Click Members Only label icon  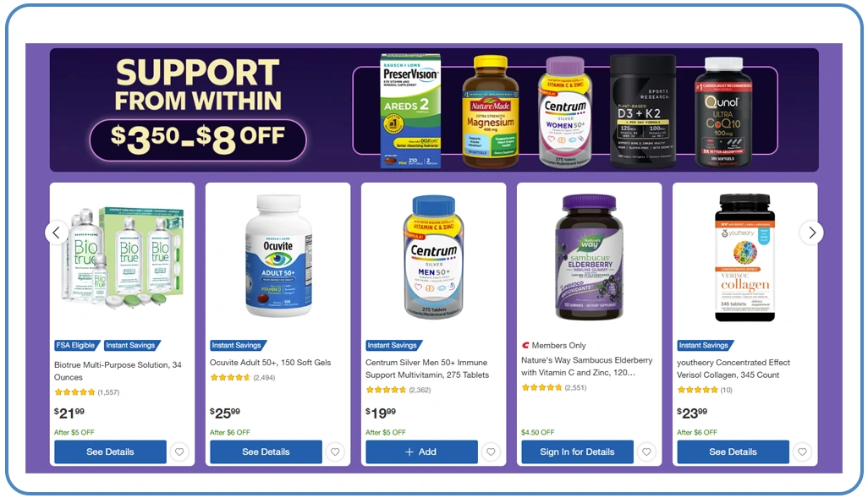coord(525,345)
